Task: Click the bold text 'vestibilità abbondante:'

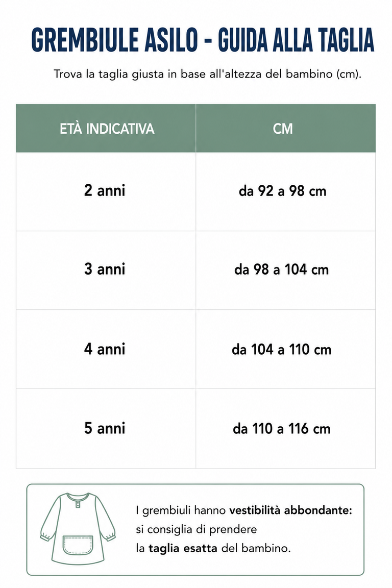Action: pos(291,510)
